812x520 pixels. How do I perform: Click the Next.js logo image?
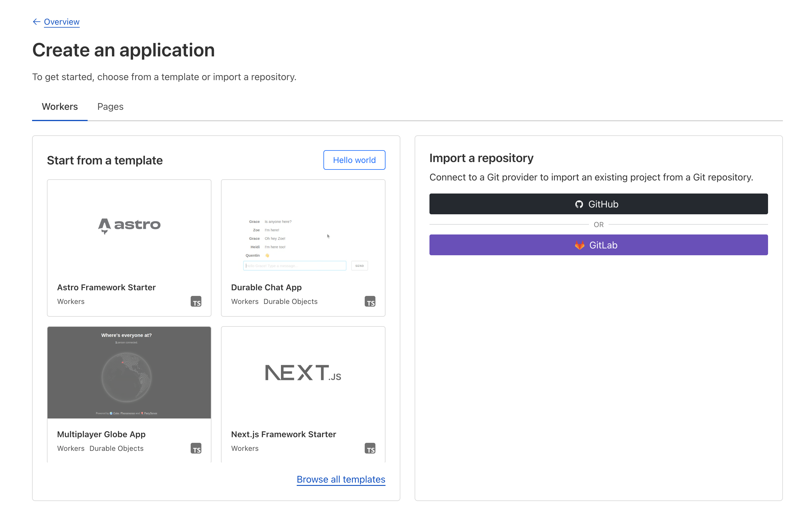pyautogui.click(x=303, y=373)
